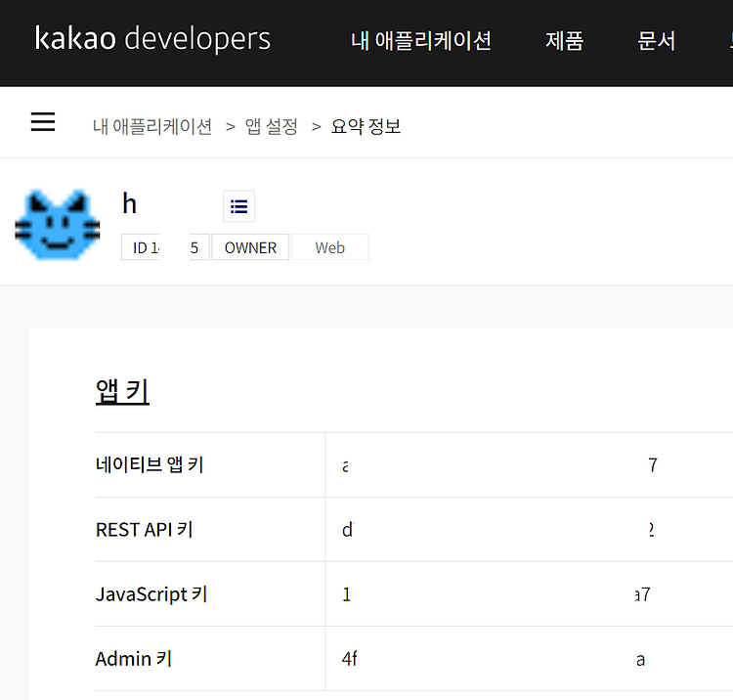Open the hamburger side menu
Image resolution: width=733 pixels, height=700 pixels.
(x=43, y=121)
